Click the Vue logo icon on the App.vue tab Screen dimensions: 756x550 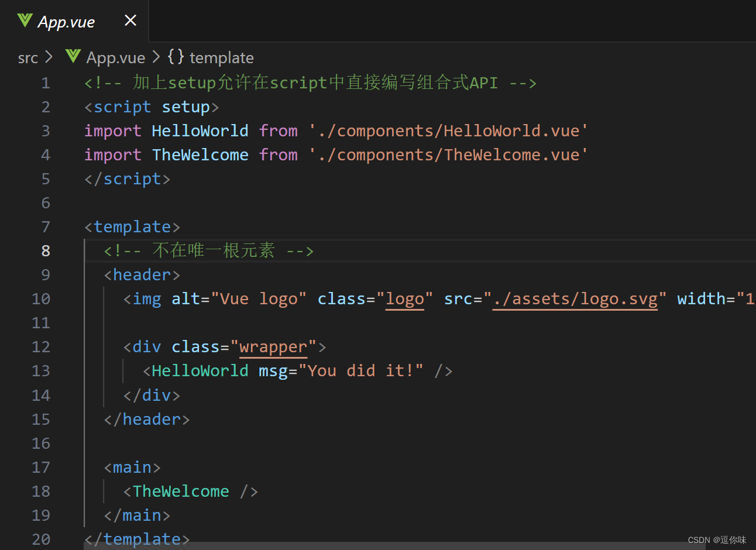[24, 20]
